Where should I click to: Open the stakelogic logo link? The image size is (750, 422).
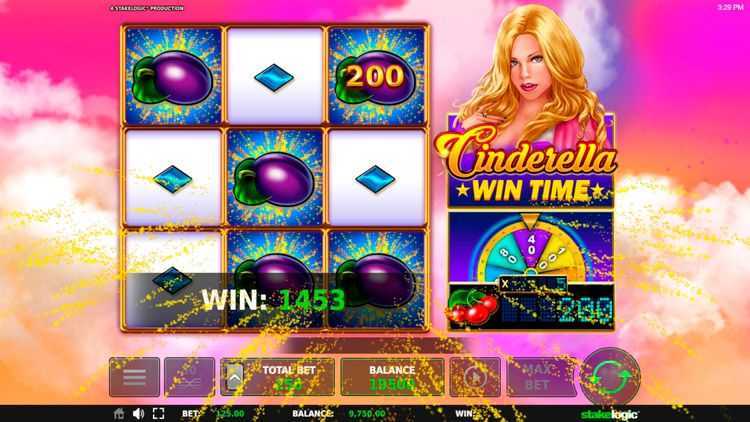[609, 414]
